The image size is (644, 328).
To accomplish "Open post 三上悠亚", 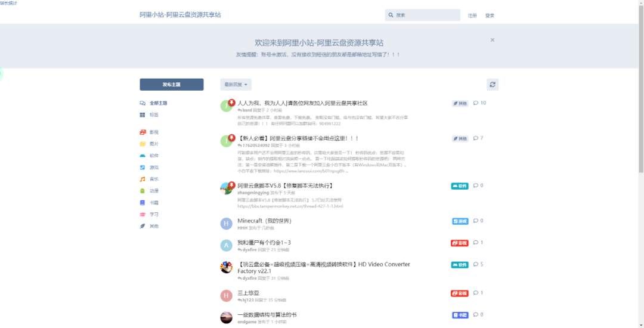I will click(249, 293).
